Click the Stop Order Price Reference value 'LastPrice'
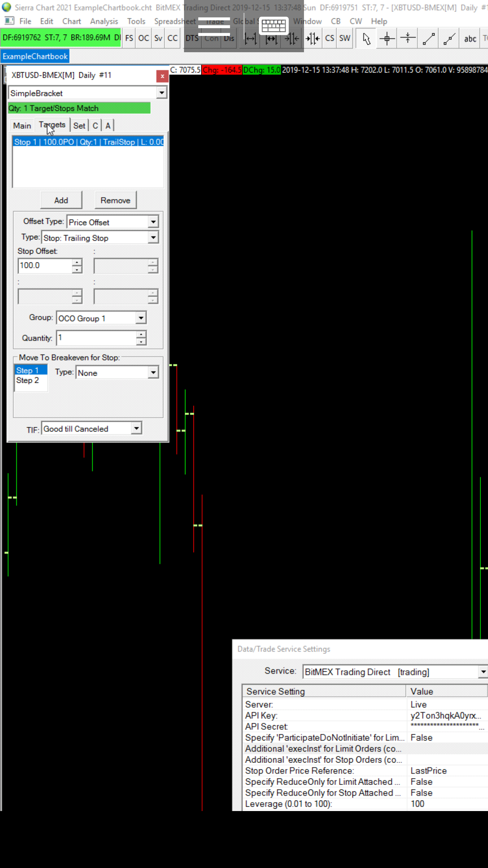The height and width of the screenshot is (868, 488). tap(428, 771)
